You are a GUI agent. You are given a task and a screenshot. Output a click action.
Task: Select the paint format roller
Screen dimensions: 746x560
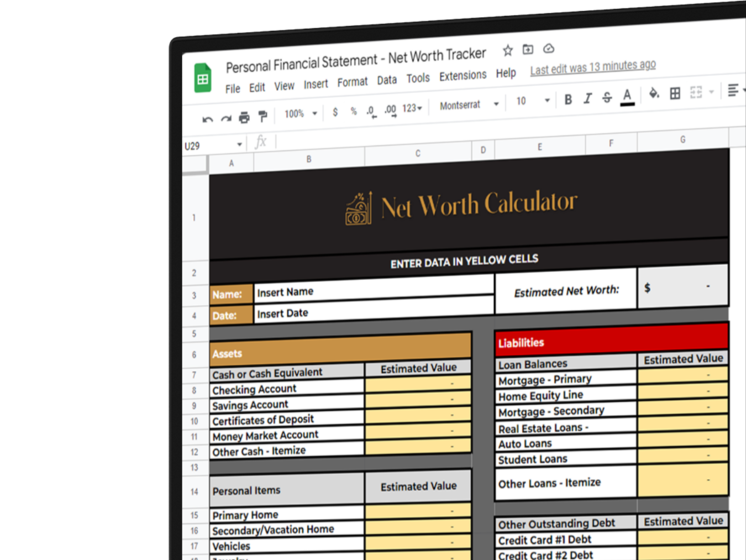(263, 116)
